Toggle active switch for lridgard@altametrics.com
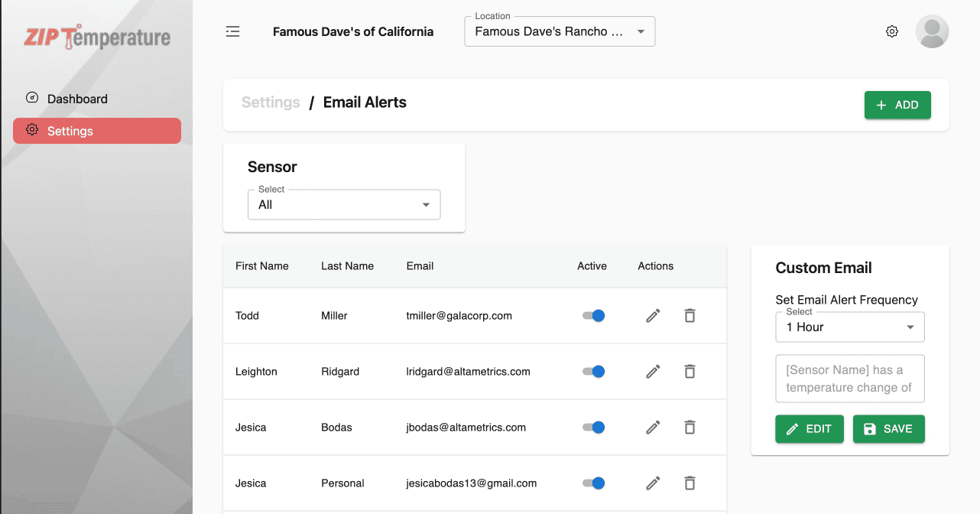This screenshot has height=514, width=980. (594, 372)
